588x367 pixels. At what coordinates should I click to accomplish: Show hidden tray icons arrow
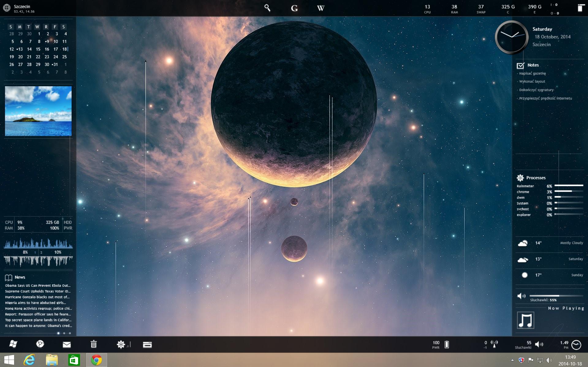512,360
